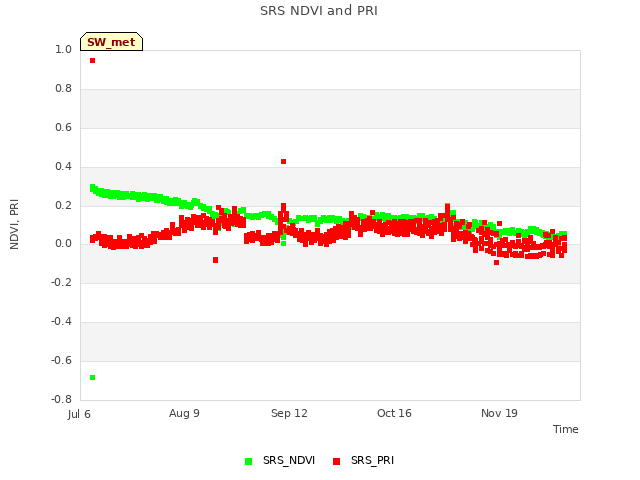
Task: Click the Jul 6 axis tick label
Action: 79,414
